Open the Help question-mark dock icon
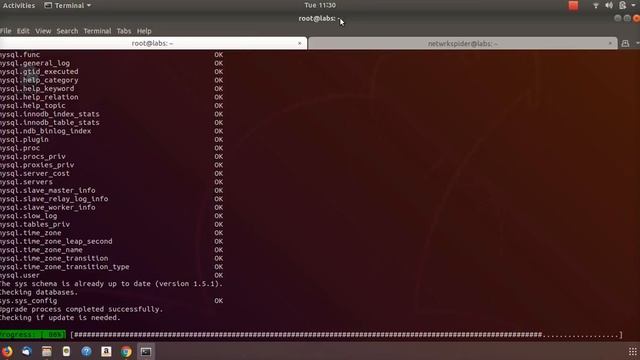Image resolution: width=640 pixels, height=360 pixels. 86,351
